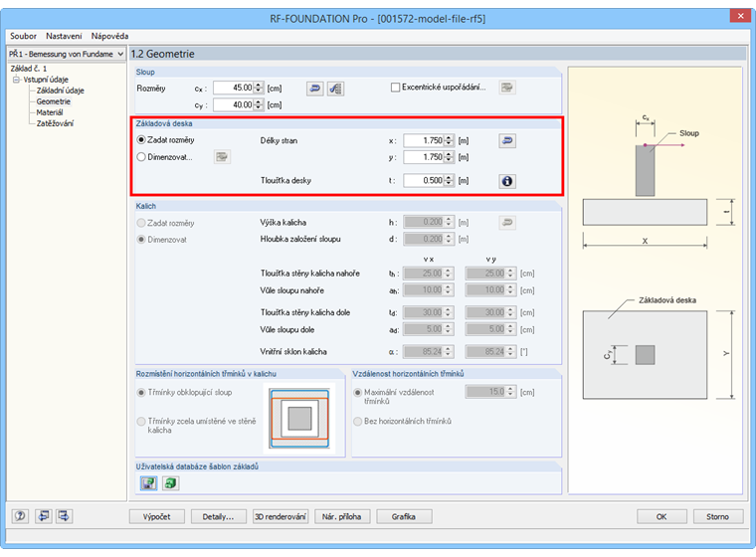
Task: Click the stepper for bucket height h
Action: click(x=449, y=222)
